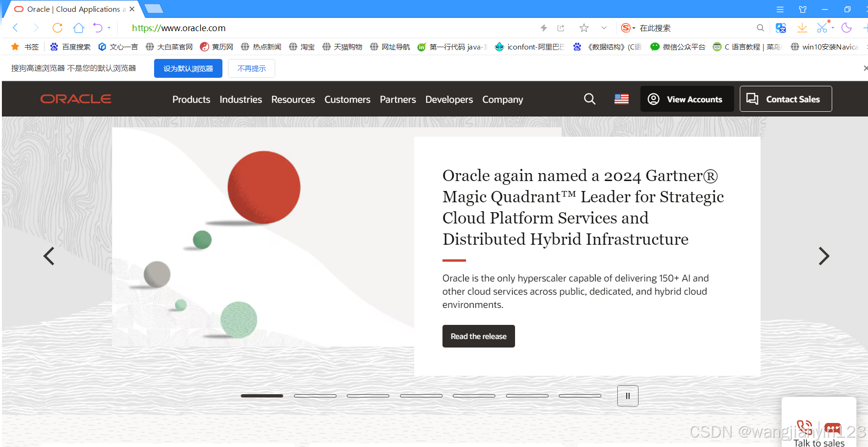The height and width of the screenshot is (447, 868).
Task: Open the restore-tab dropdown arrow
Action: (x=109, y=28)
